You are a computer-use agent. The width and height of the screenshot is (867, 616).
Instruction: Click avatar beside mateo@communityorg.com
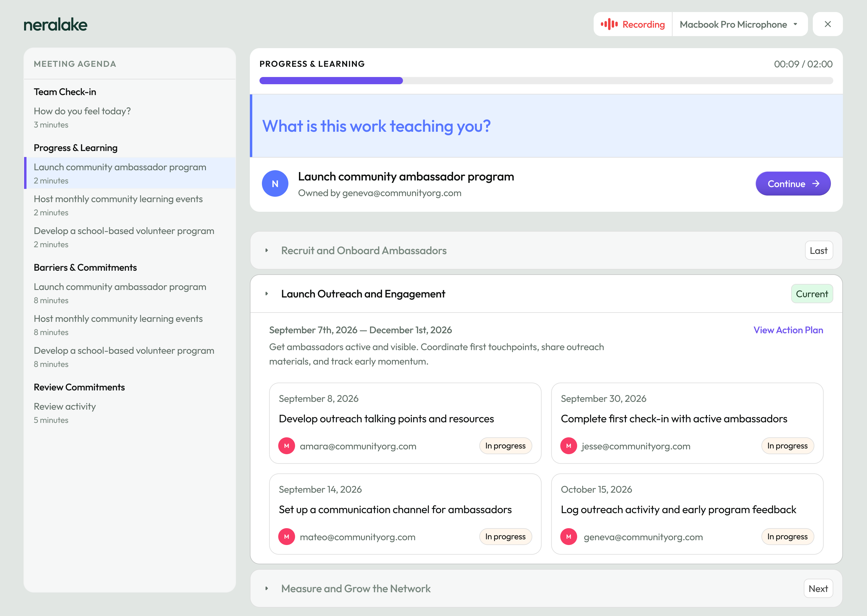(287, 537)
